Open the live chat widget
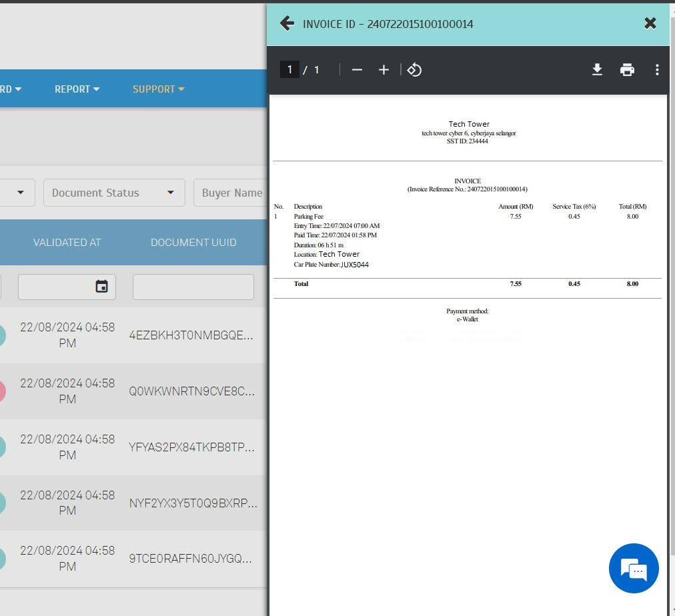The width and height of the screenshot is (675, 616). pyautogui.click(x=634, y=569)
